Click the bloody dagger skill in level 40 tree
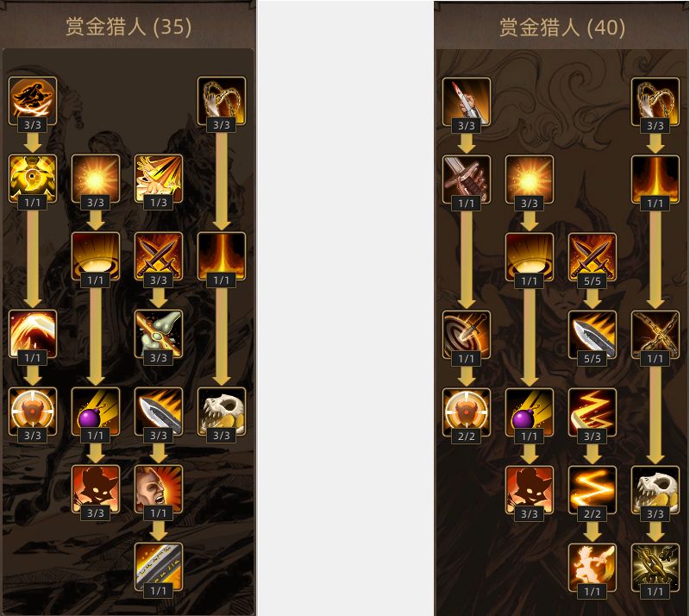 pos(467,102)
